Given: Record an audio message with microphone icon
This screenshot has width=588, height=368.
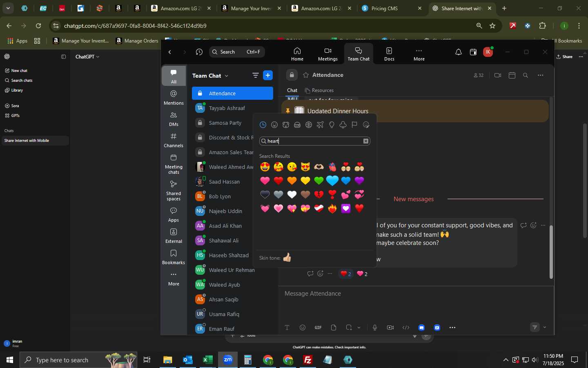Looking at the screenshot, I should point(375,328).
